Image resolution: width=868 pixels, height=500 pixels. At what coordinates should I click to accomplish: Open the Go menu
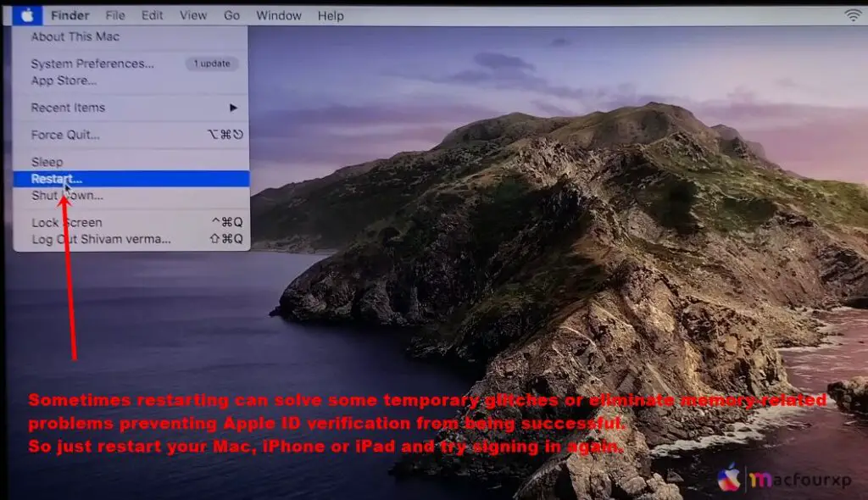point(231,14)
